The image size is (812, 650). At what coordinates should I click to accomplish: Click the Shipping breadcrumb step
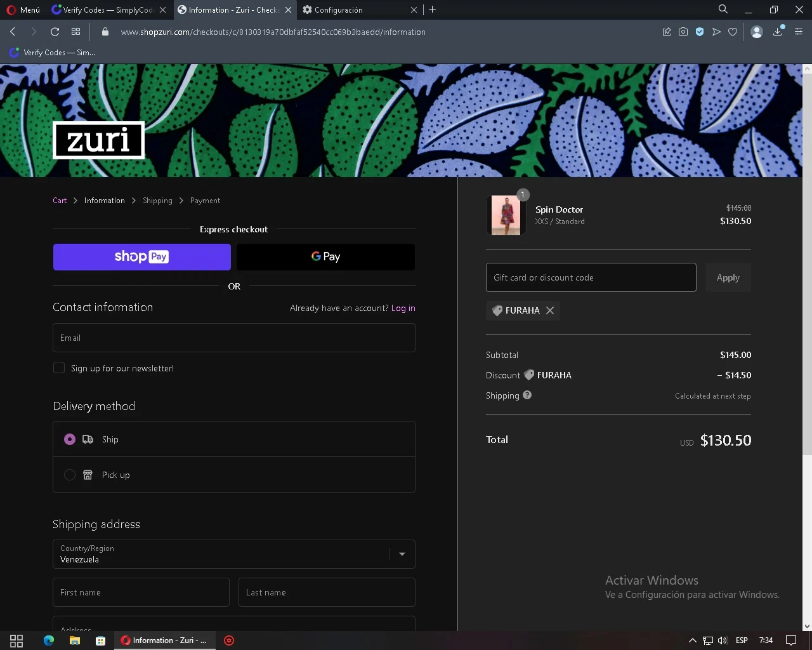[157, 201]
